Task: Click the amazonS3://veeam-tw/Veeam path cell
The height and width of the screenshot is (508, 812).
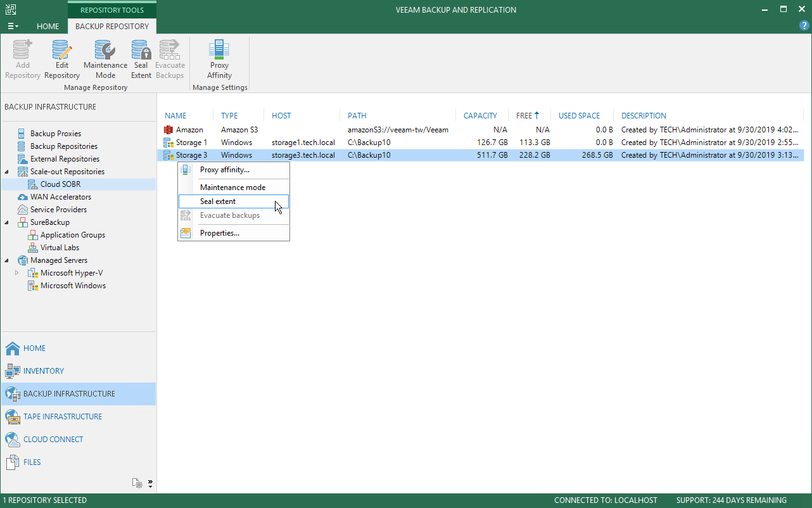Action: coord(398,130)
